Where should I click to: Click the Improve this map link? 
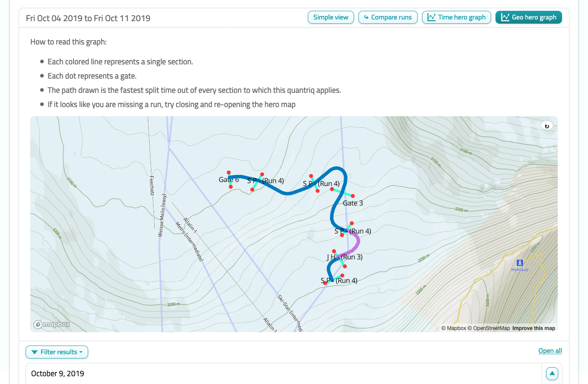coord(534,328)
